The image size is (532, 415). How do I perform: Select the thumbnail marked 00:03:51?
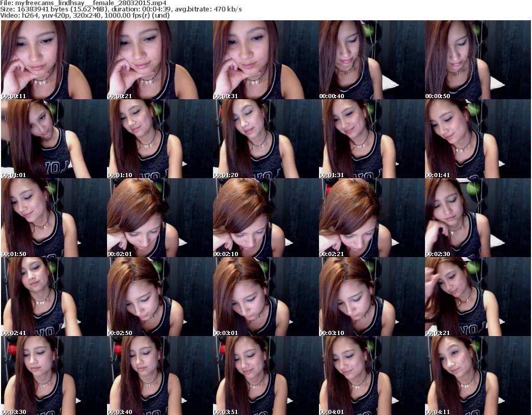(265, 376)
